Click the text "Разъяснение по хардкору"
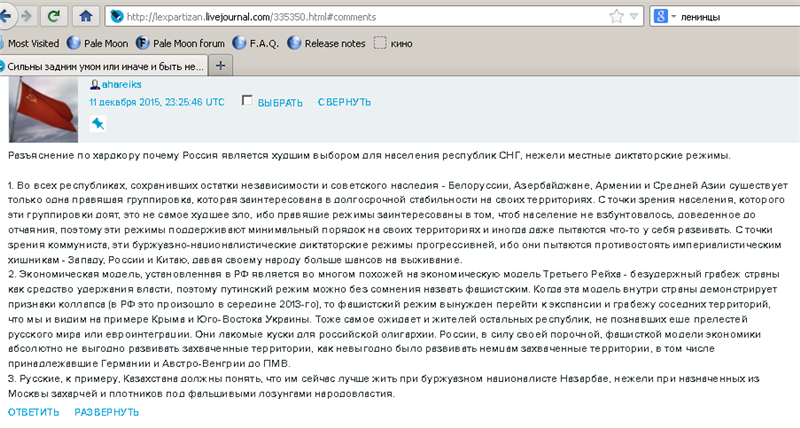This screenshot has width=800, height=428. pos(74,156)
